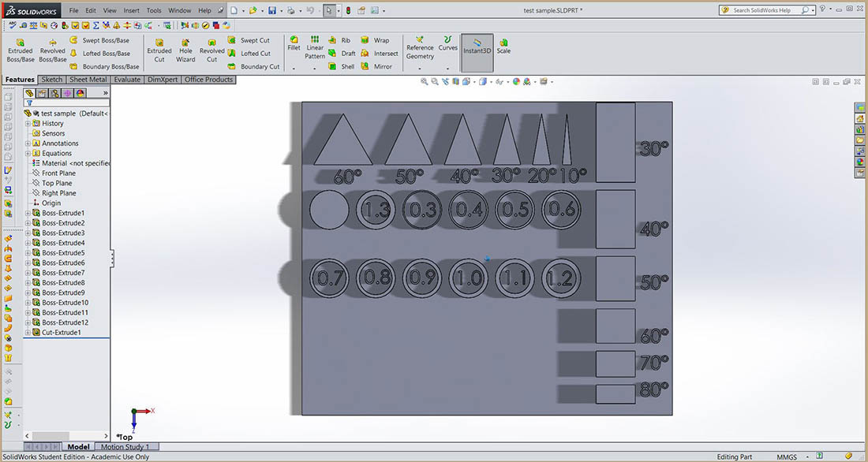Expand the Boss-Extrude1 feature node
The height and width of the screenshot is (462, 868).
28,213
